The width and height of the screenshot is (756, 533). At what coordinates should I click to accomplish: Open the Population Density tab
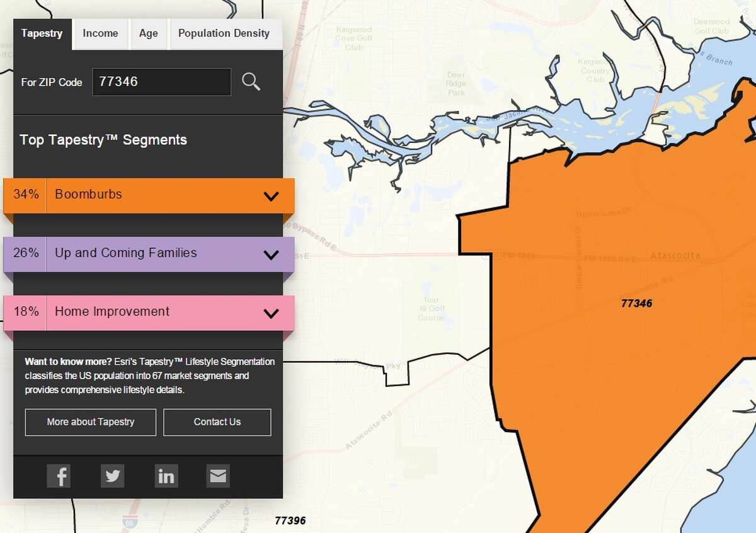point(225,33)
